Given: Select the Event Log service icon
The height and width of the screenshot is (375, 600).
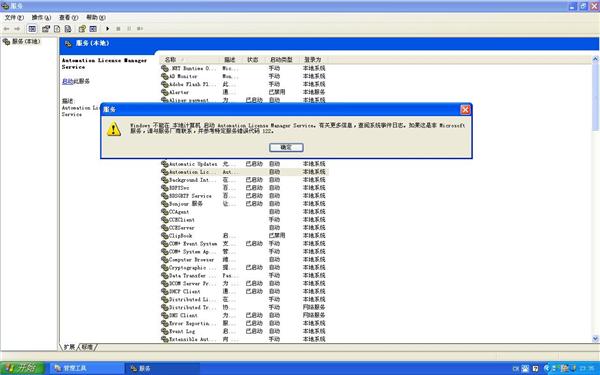Looking at the screenshot, I should pos(165,331).
